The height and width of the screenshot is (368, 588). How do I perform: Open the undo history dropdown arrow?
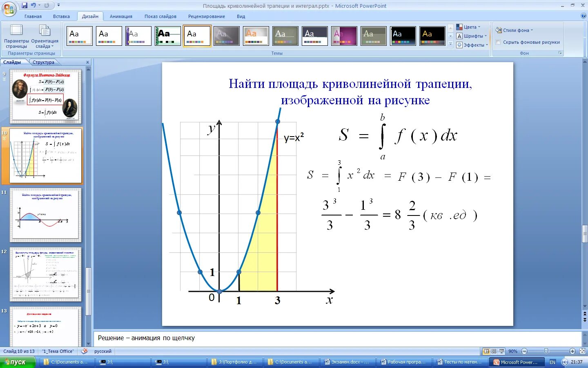point(39,5)
